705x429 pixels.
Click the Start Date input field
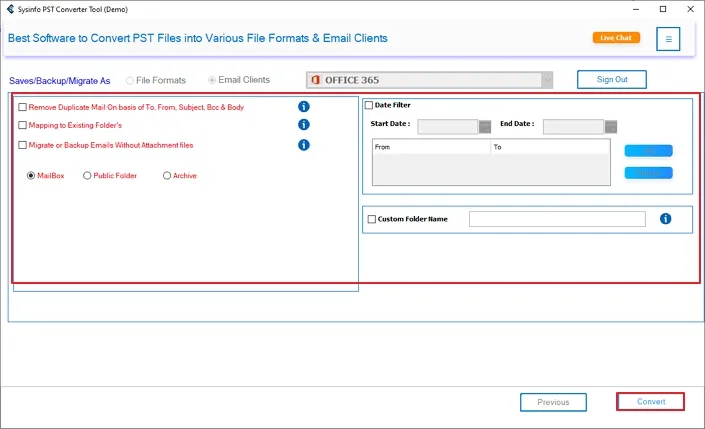(447, 127)
